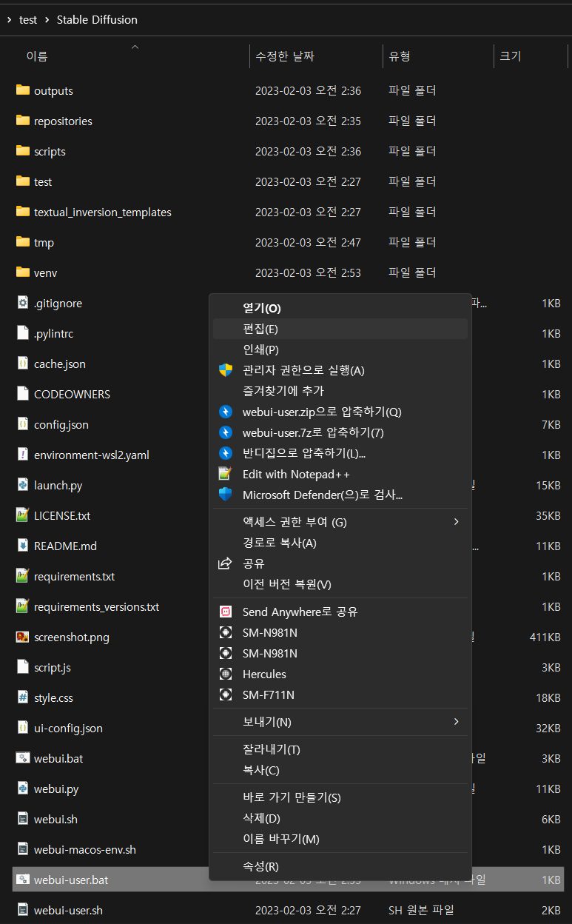Image resolution: width=572 pixels, height=924 pixels.
Task: Choose 복사(C) from the menu
Action: (340, 770)
